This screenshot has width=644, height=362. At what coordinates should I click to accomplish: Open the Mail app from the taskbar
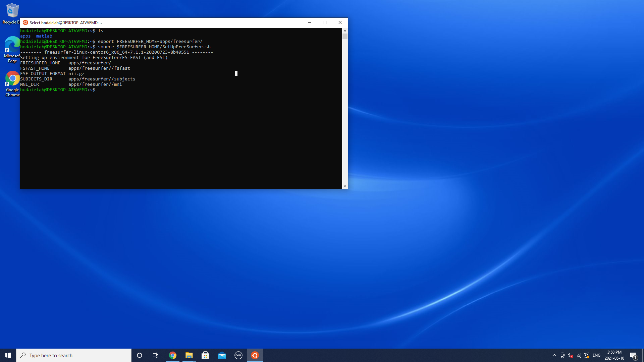[222, 355]
